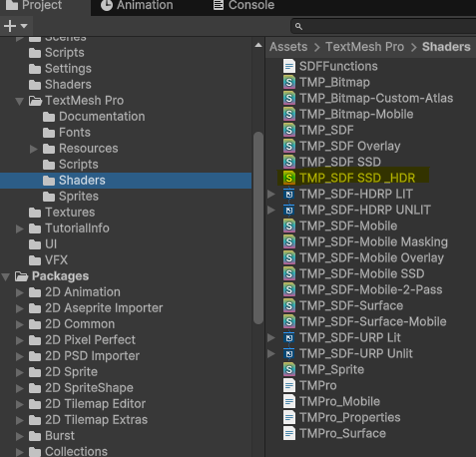Select the UI folder
The image size is (476, 457).
click(43, 244)
